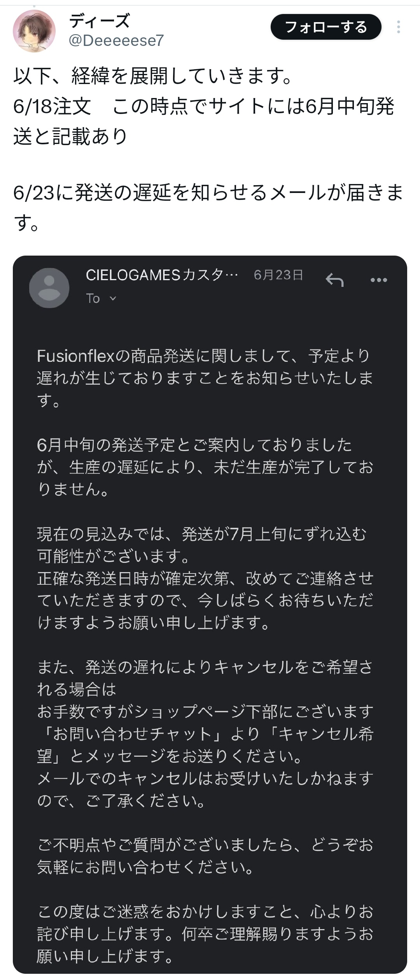This screenshot has width=420, height=980.
Task: Click the email reply arrow icon
Action: point(334,280)
